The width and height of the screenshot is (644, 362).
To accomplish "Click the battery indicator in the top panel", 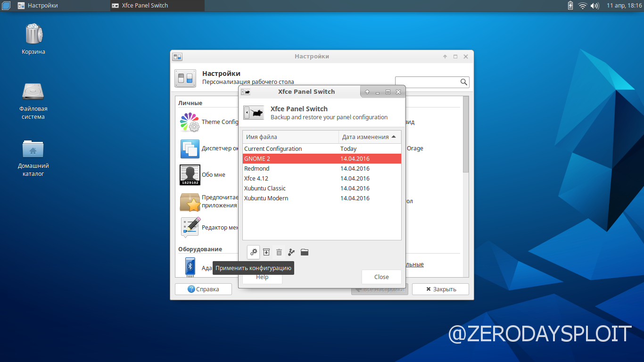I will 570,6.
